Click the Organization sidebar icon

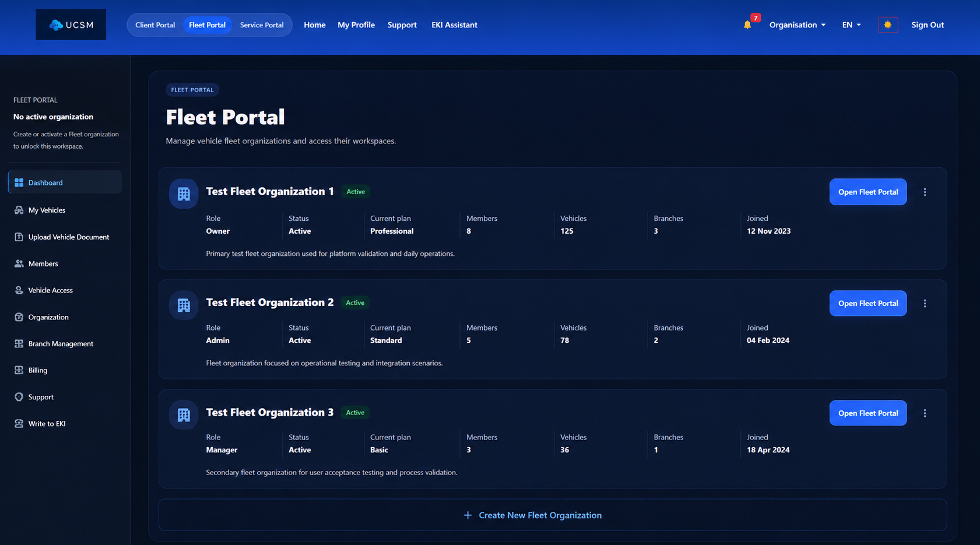point(19,317)
